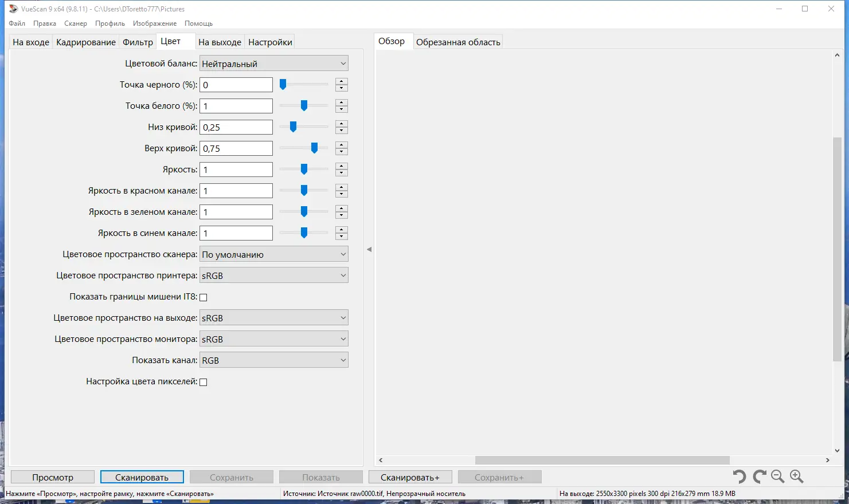Click the Яркость slider handle
This screenshot has height=504, width=849.
pos(304,170)
